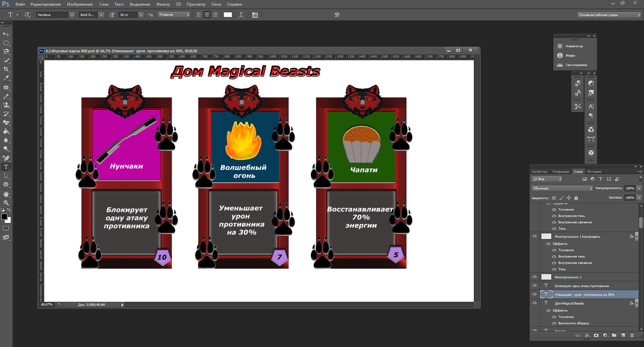Image resolution: width=644 pixels, height=347 pixels.
Task: Click the link layers icon
Action: (x=578, y=335)
